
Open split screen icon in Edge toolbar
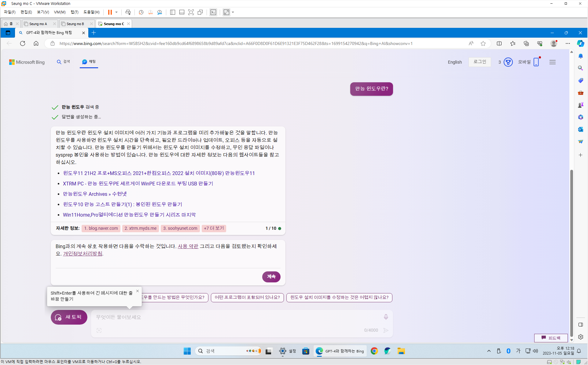click(499, 43)
